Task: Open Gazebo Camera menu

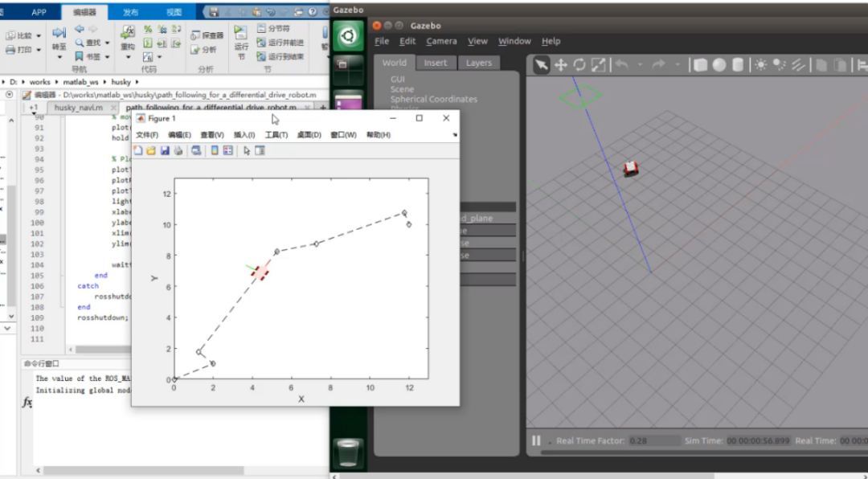Action: [x=441, y=41]
